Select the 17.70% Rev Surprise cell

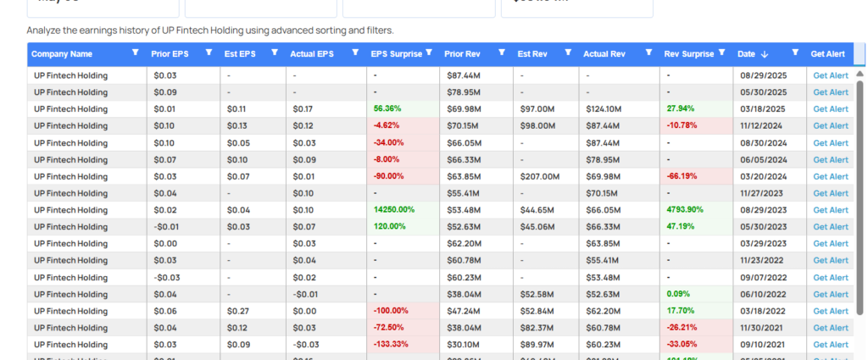point(697,311)
